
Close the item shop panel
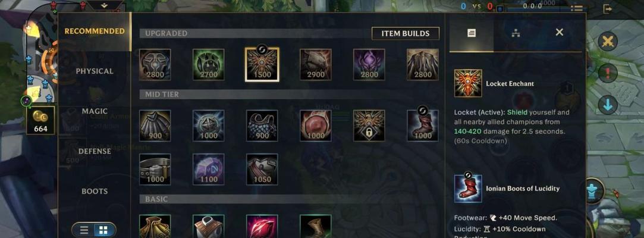point(560,32)
